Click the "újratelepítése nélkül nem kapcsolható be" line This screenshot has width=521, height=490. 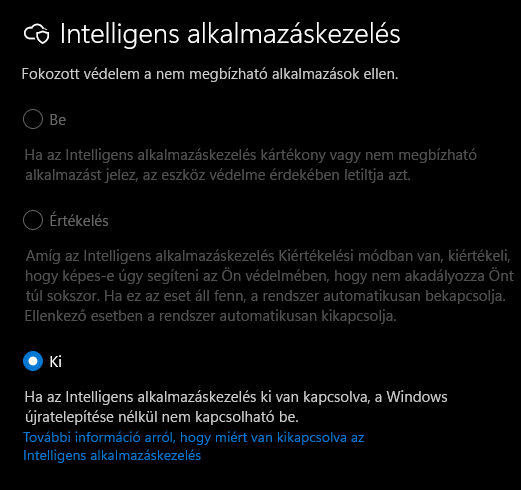(162, 417)
